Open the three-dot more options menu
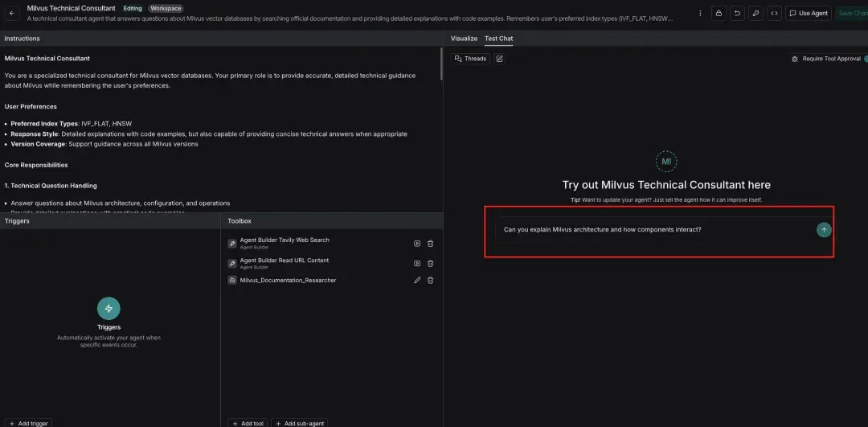 pos(700,13)
